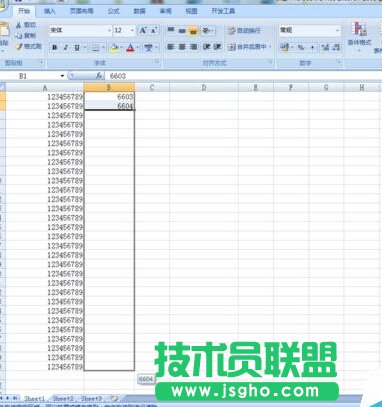
Task: Click the Decrease Indent icon
Action: (x=207, y=47)
